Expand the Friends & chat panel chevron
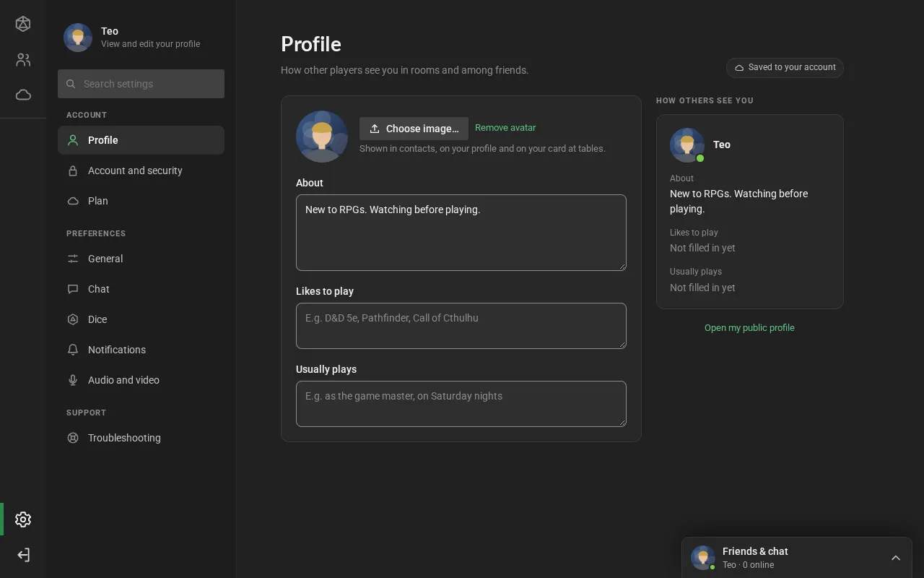The width and height of the screenshot is (924, 578). [896, 558]
